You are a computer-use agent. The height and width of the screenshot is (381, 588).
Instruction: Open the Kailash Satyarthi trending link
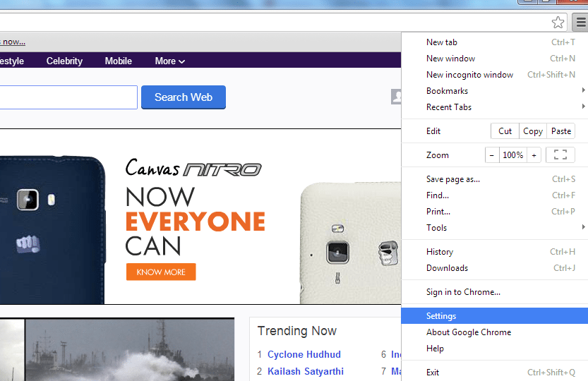(305, 371)
